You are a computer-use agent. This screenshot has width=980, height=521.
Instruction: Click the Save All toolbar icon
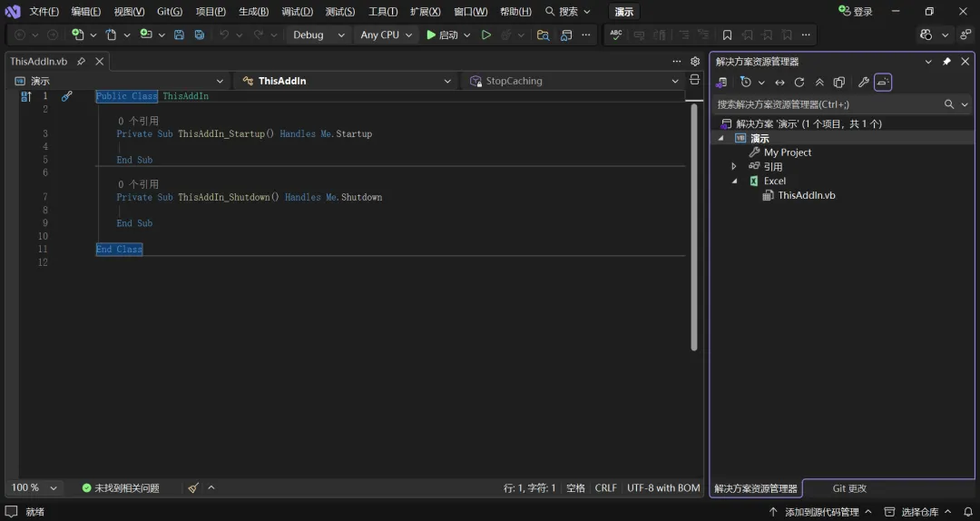pyautogui.click(x=199, y=34)
